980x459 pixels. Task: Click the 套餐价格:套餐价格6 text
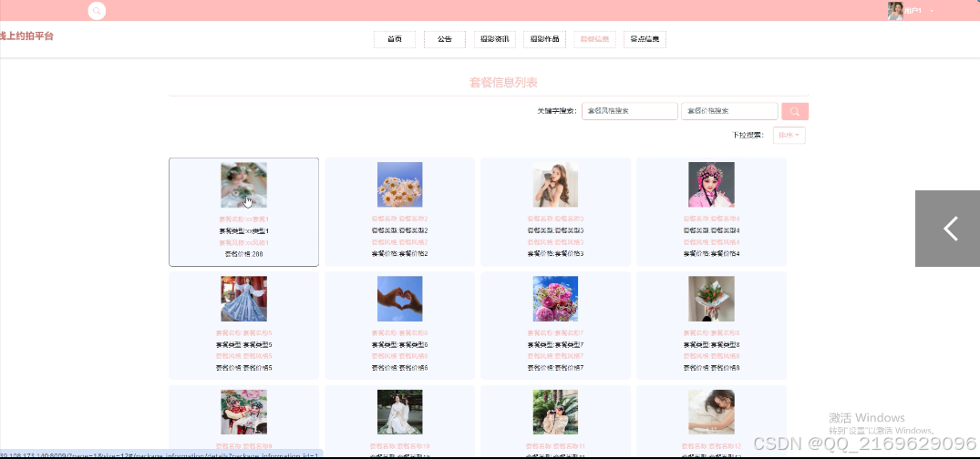[x=400, y=368]
